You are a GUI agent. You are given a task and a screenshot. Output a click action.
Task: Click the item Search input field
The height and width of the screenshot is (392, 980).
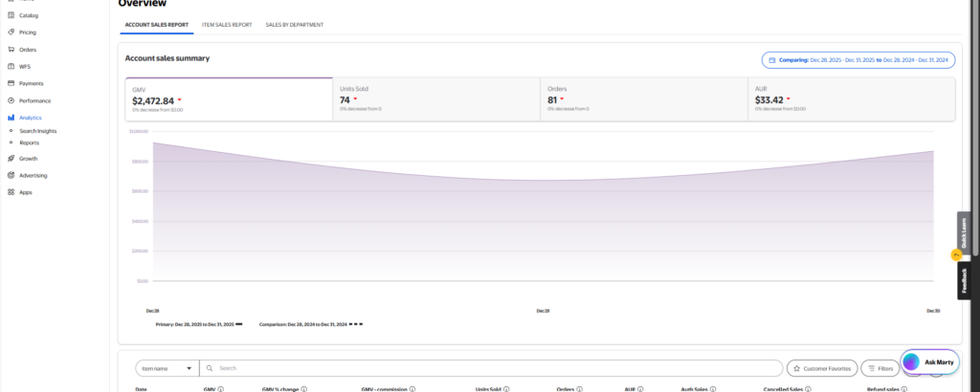491,368
